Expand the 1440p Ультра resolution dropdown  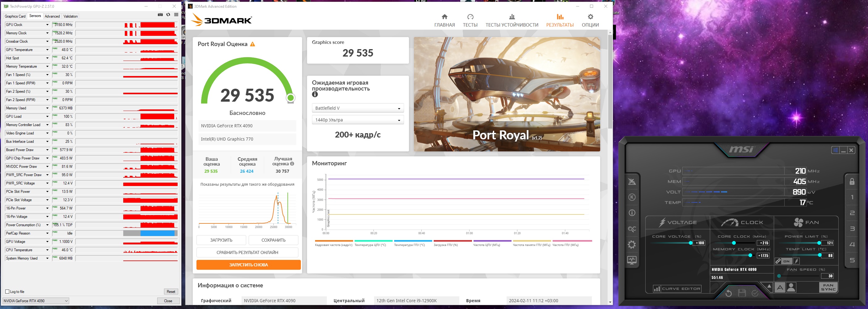coord(357,120)
